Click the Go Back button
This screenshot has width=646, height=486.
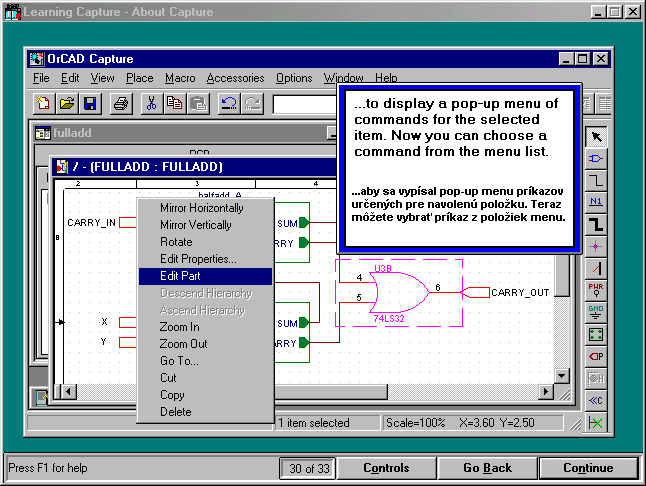[487, 468]
